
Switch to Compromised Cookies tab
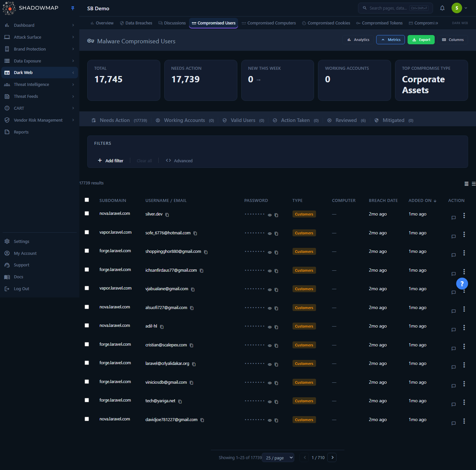(326, 23)
